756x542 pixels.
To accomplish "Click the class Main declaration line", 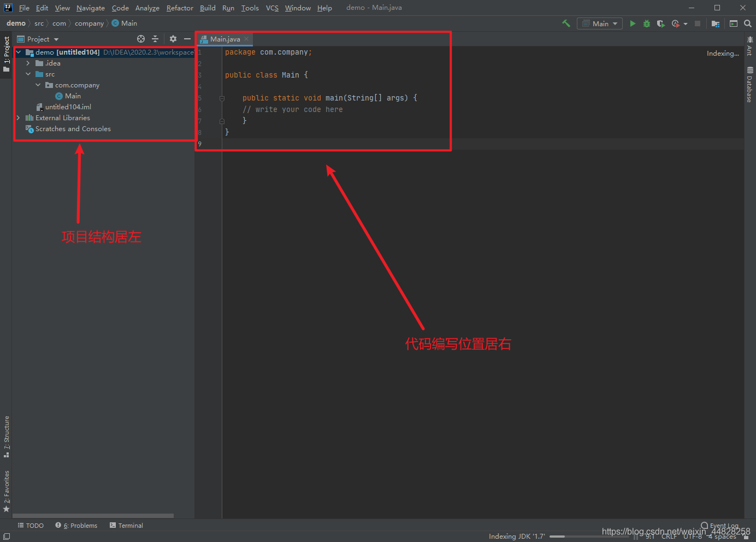I will click(x=267, y=75).
